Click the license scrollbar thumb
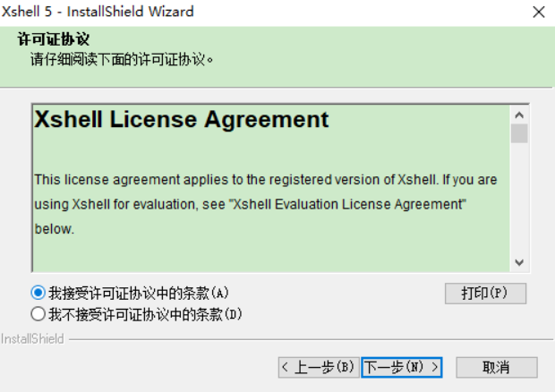This screenshot has height=392, width=555. pyautogui.click(x=519, y=133)
